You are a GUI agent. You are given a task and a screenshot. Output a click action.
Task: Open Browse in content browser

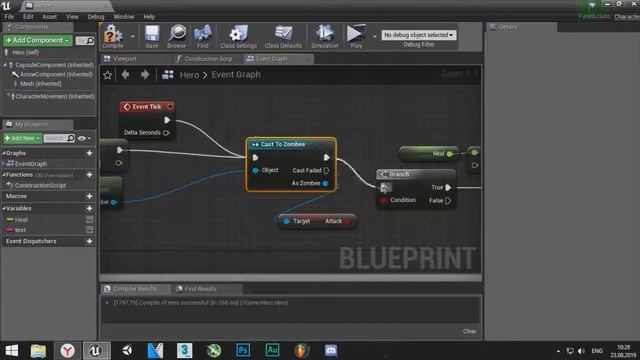pos(177,36)
